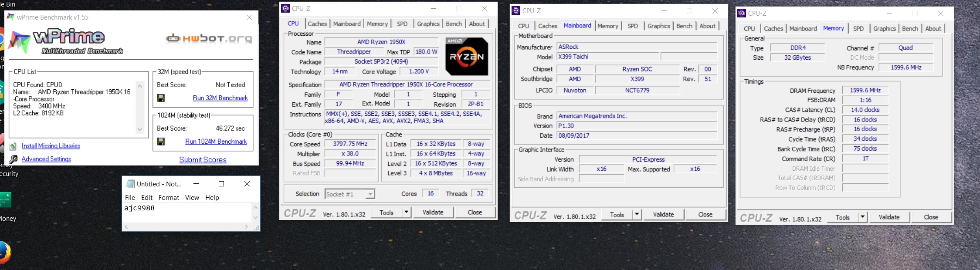Open the Bench tab in the first CPU-Z window
Viewport: 980px width, 270px height.
pyautogui.click(x=454, y=24)
